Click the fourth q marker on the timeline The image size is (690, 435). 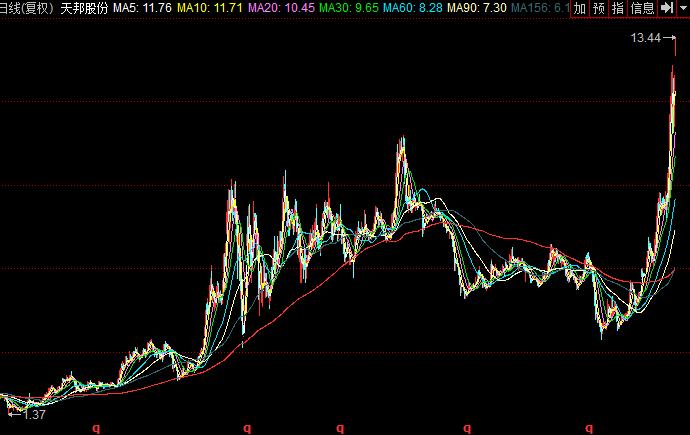tap(467, 428)
